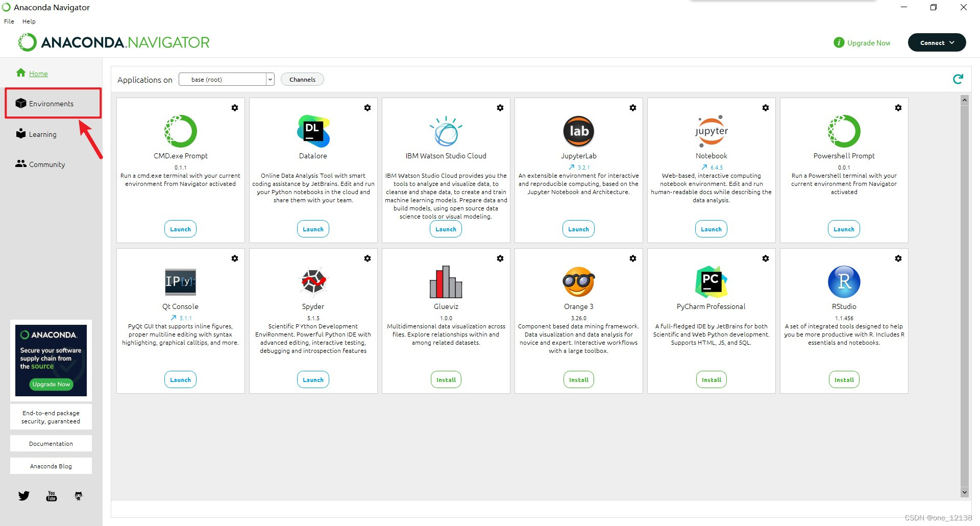The width and height of the screenshot is (980, 526).
Task: Click scrollbar down arrow in applications pane
Action: coord(964,492)
